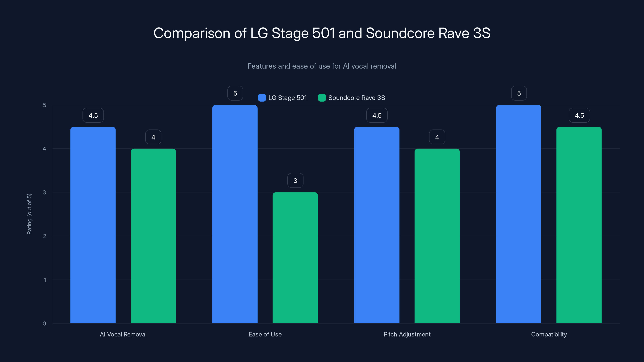Click the Pitch Adjustment axis label

[x=407, y=334]
